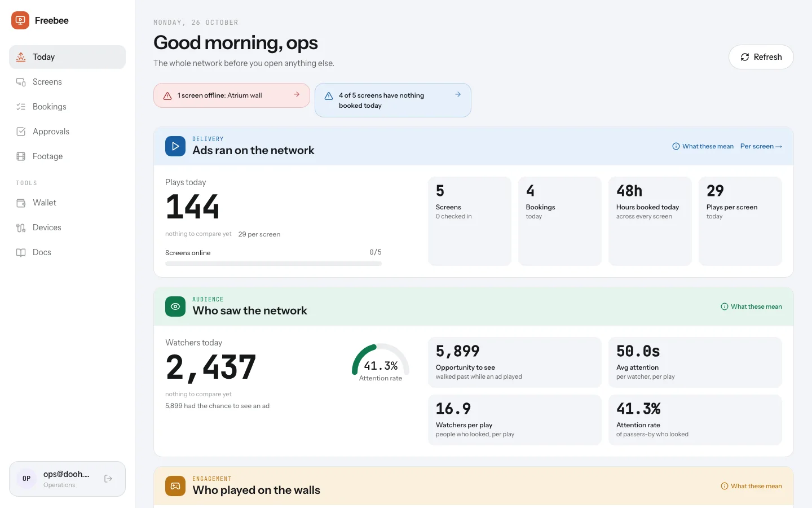
Task: Click the Engagement gamepad icon
Action: 175,486
